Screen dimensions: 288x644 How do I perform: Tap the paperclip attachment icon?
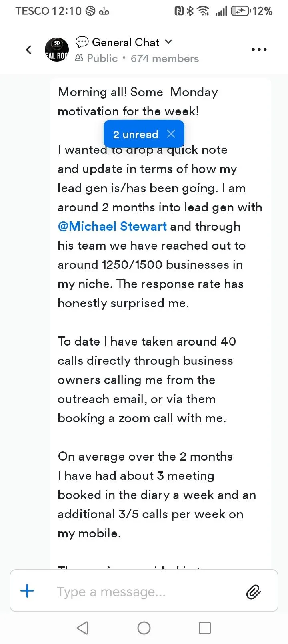click(x=254, y=592)
